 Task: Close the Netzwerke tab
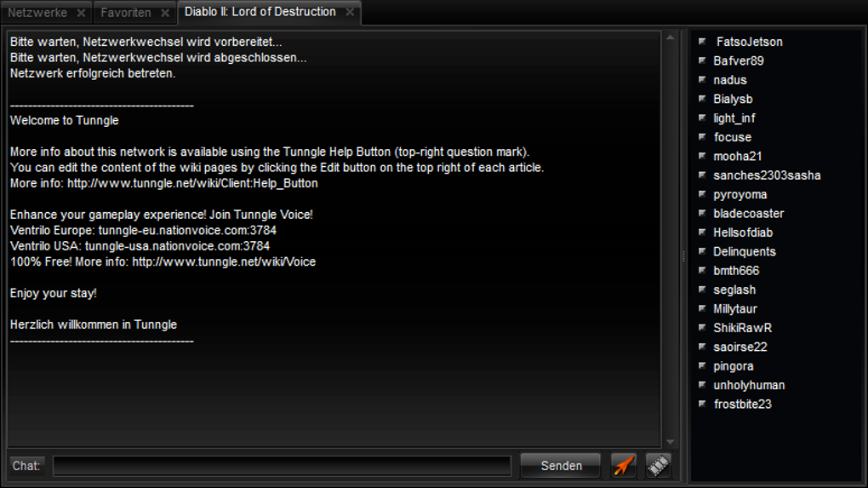coord(81,13)
